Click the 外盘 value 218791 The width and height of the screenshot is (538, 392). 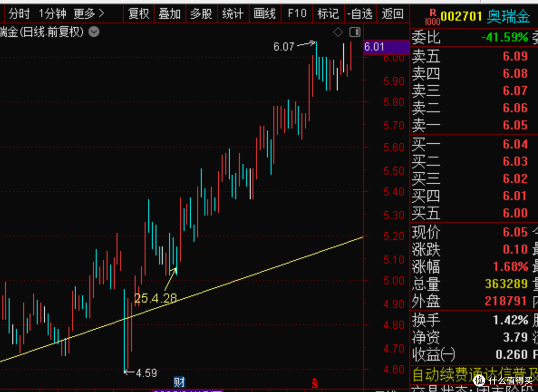(506, 301)
